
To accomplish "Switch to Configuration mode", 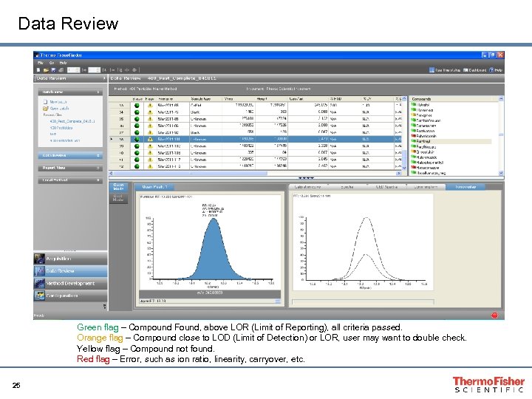I will click(71, 296).
